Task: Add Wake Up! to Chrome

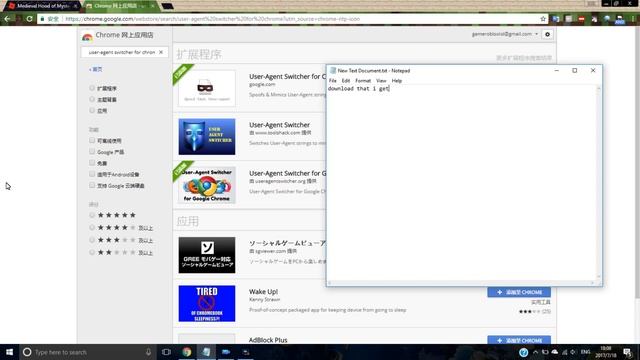Action: pos(519,292)
